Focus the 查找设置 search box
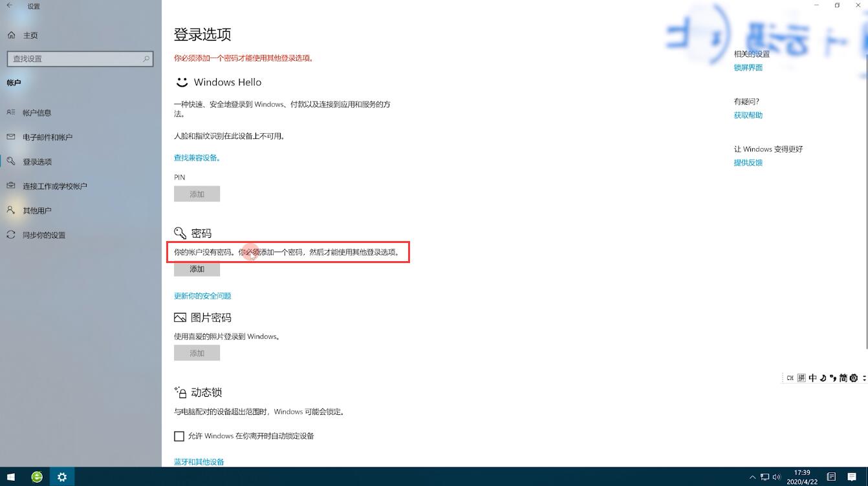The width and height of the screenshot is (868, 486). [x=80, y=59]
